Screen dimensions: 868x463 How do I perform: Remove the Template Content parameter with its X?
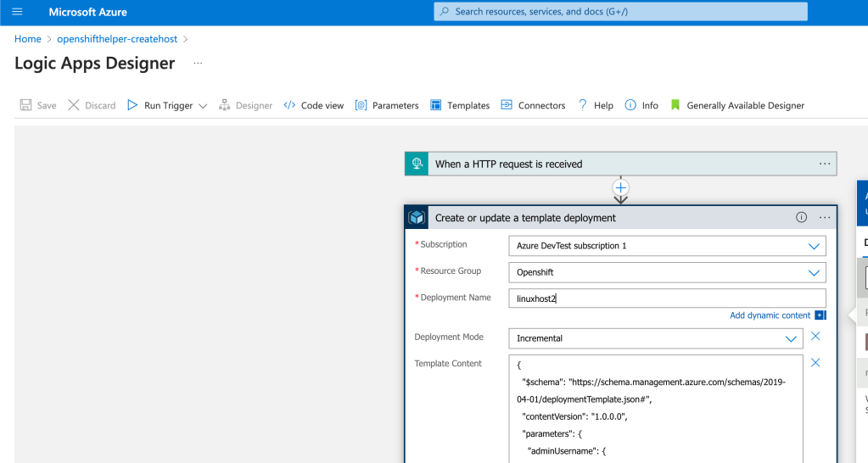pyautogui.click(x=815, y=363)
